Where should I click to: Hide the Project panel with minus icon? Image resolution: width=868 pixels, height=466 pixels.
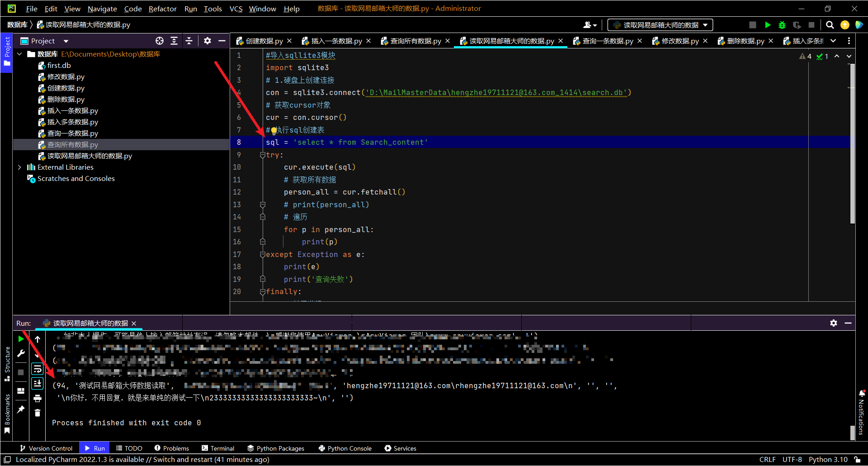pyautogui.click(x=222, y=41)
